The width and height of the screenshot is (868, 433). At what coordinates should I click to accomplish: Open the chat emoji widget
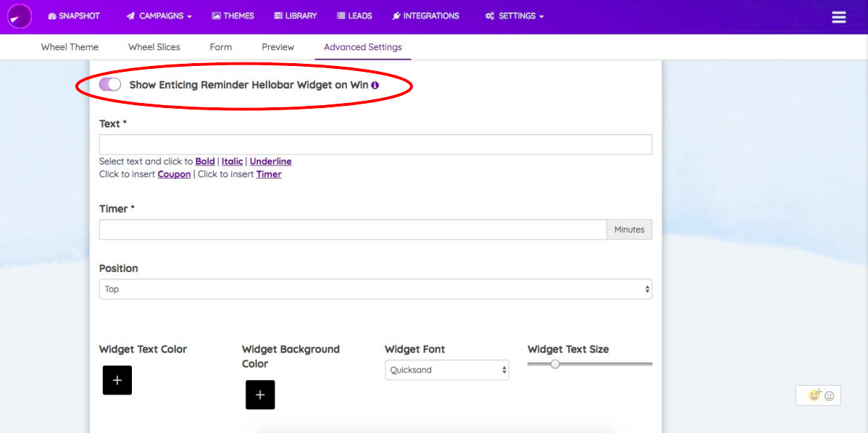pyautogui.click(x=818, y=395)
